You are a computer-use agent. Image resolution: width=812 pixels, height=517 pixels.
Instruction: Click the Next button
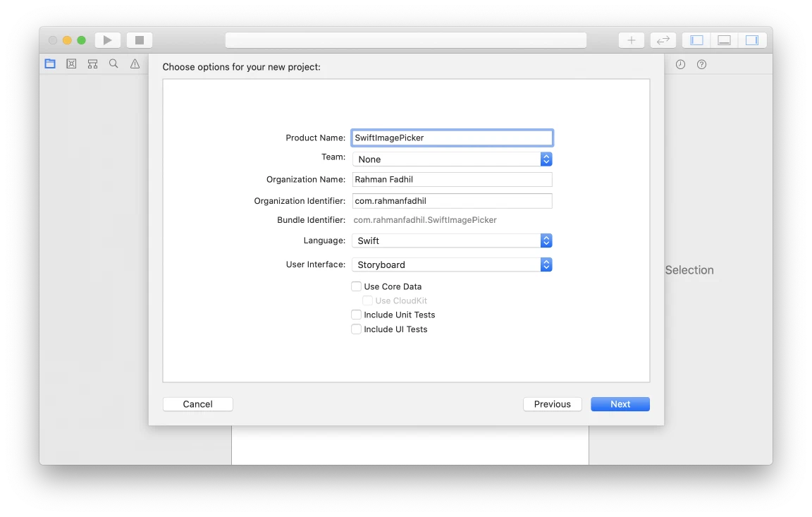coord(620,404)
